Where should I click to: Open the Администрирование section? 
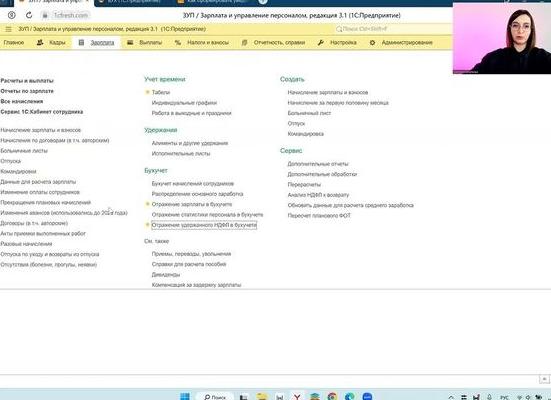tap(407, 43)
